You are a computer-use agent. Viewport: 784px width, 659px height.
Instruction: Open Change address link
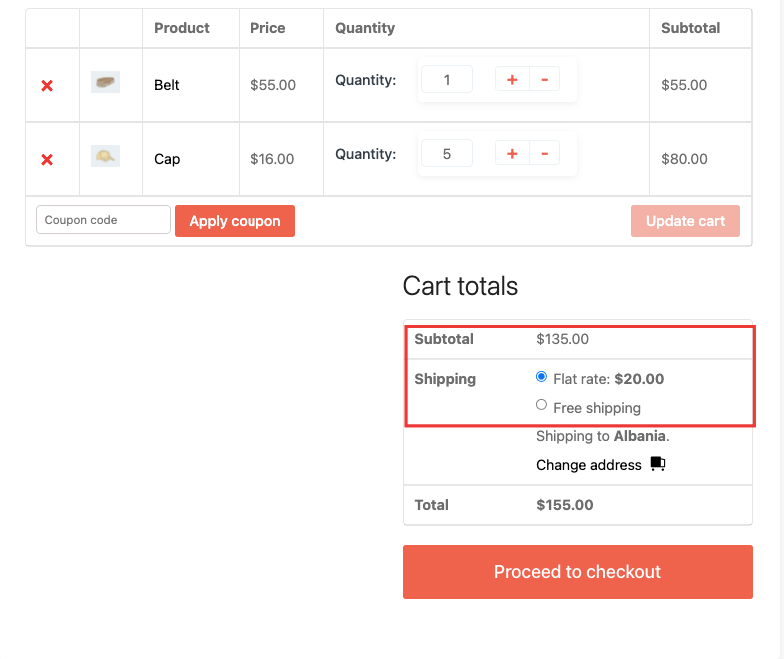588,465
